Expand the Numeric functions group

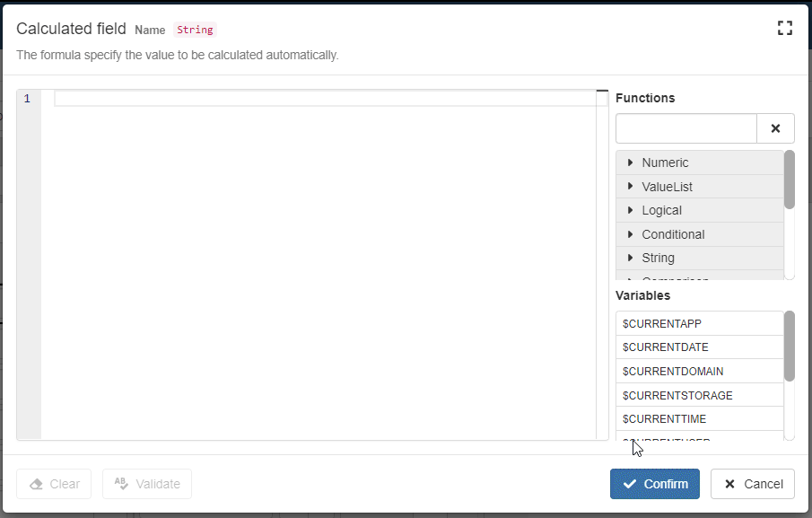pyautogui.click(x=665, y=162)
